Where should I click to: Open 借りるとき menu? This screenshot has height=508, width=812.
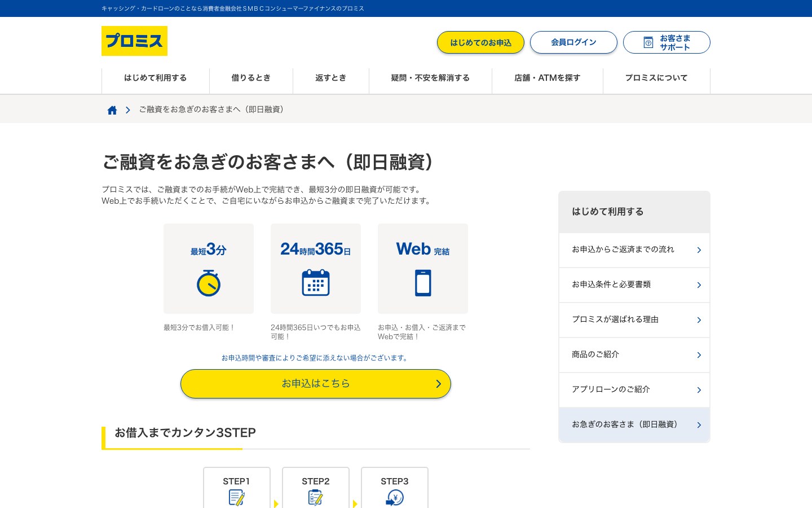[x=251, y=78]
